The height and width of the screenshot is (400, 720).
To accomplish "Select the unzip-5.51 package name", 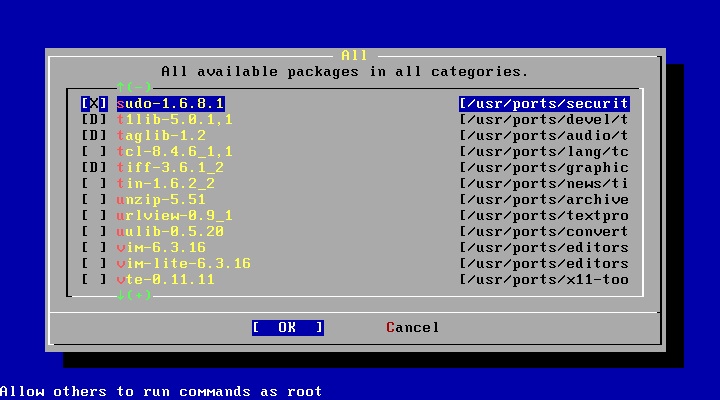I will tap(161, 200).
